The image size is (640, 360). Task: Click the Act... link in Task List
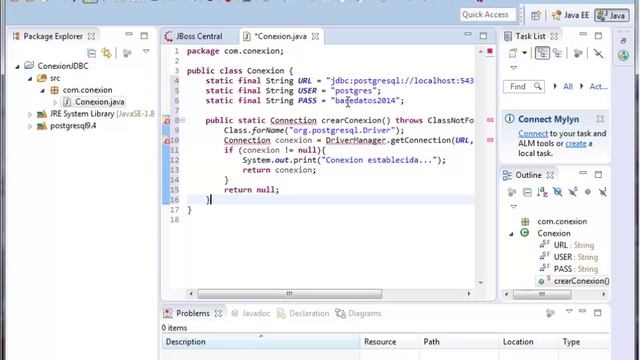[598, 87]
